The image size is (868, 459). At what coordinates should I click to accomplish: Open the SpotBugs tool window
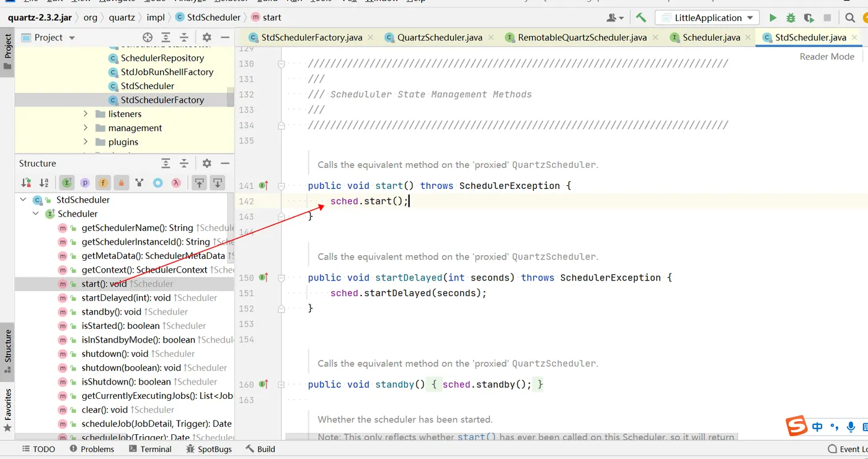209,449
